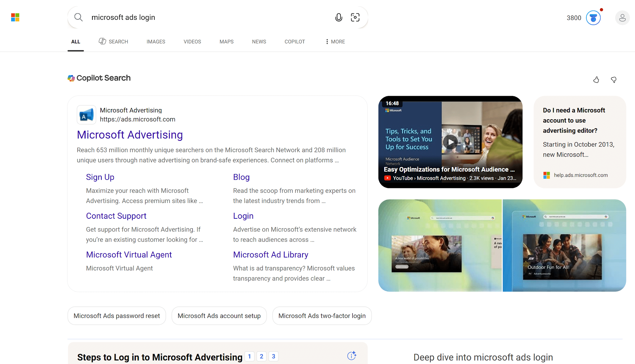
Task: Click the Microsoft Advertising site name text
Action: [131, 110]
